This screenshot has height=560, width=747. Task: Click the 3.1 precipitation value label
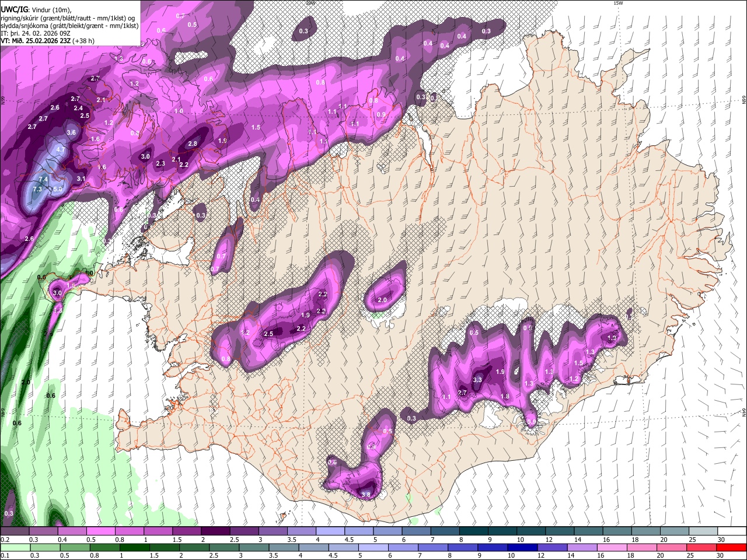pos(81,179)
